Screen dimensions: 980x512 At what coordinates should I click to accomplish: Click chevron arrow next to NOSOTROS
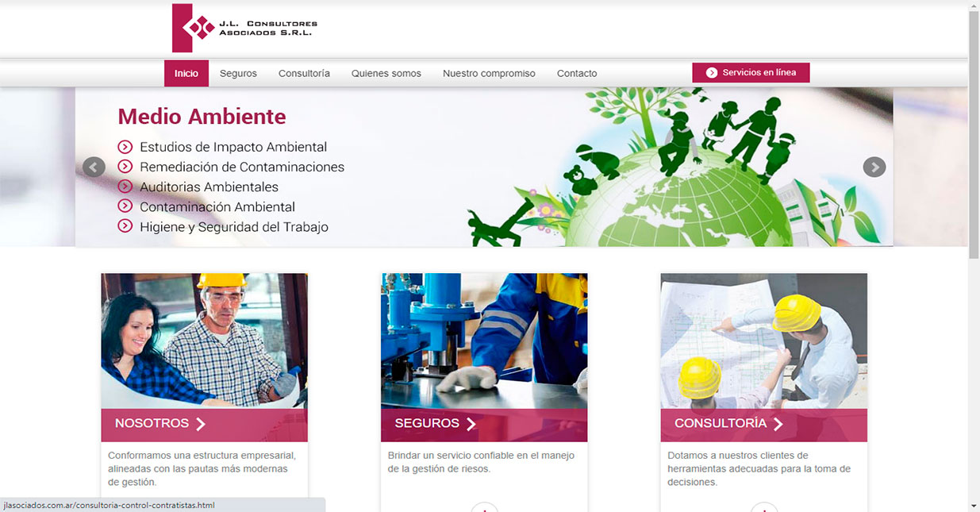[x=201, y=424]
